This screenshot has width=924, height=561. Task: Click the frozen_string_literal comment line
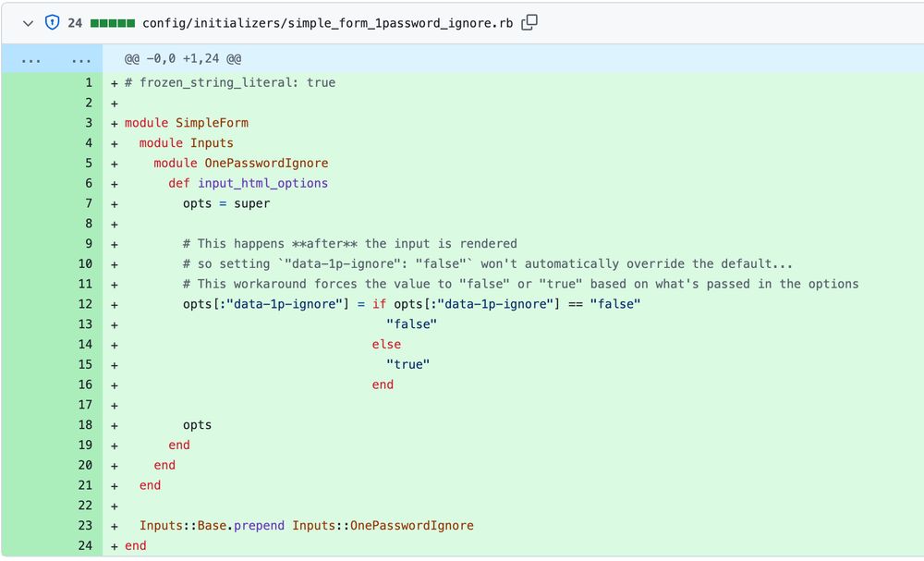(x=230, y=82)
